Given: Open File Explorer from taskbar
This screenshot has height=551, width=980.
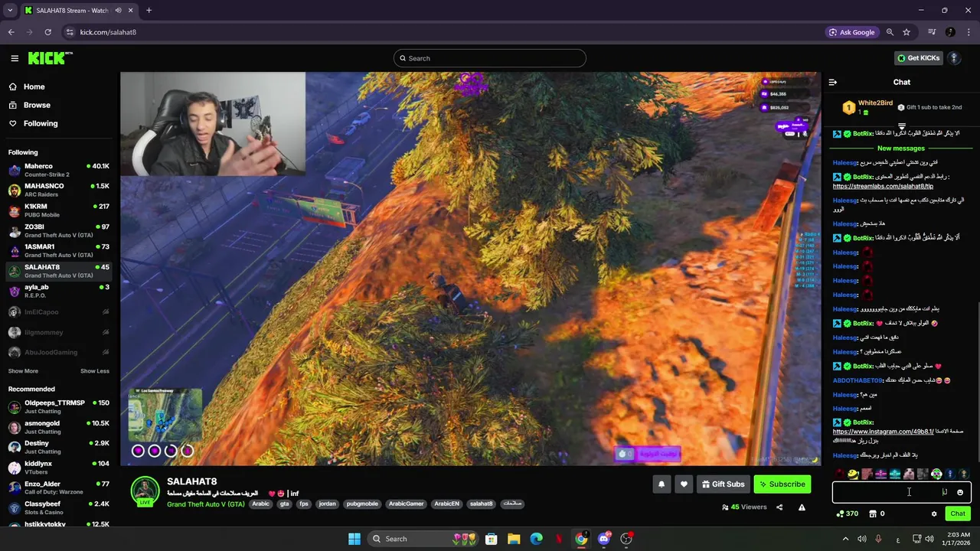Looking at the screenshot, I should (514, 539).
